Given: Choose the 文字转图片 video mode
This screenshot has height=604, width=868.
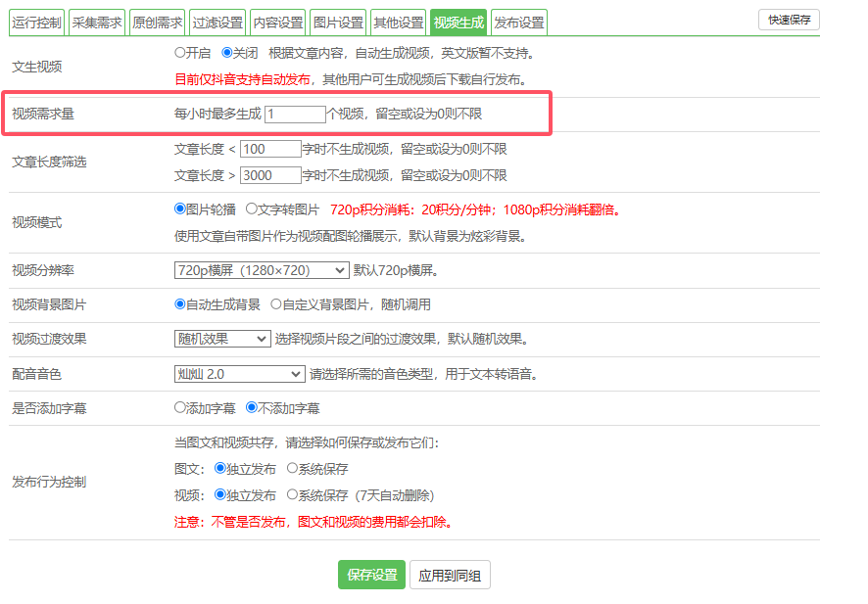Looking at the screenshot, I should tap(252, 209).
